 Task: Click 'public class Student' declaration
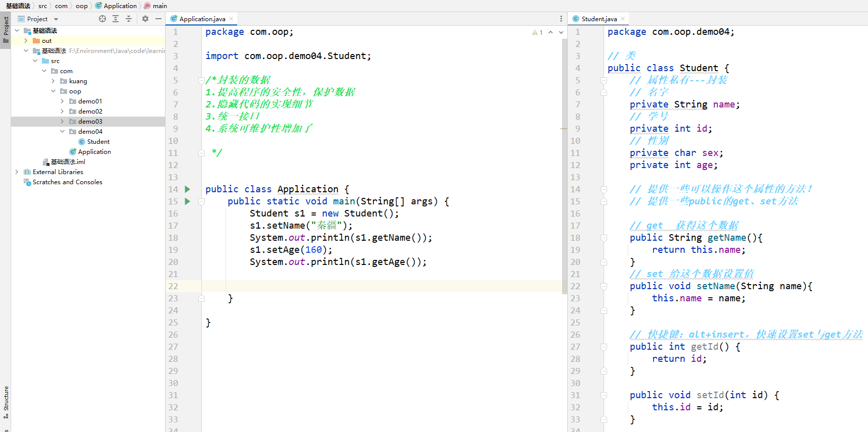click(668, 68)
